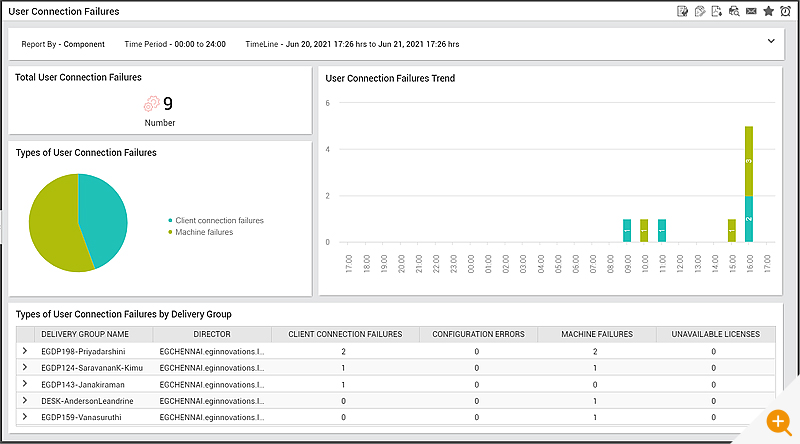Screen dimensions: 800x444
Task: Click client failures value in EGDP124-SaravananK-Kimu row
Action: click(343, 368)
